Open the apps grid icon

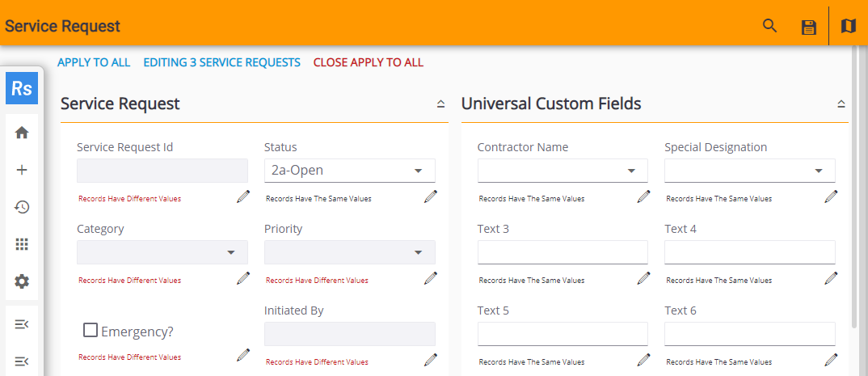[x=22, y=244]
